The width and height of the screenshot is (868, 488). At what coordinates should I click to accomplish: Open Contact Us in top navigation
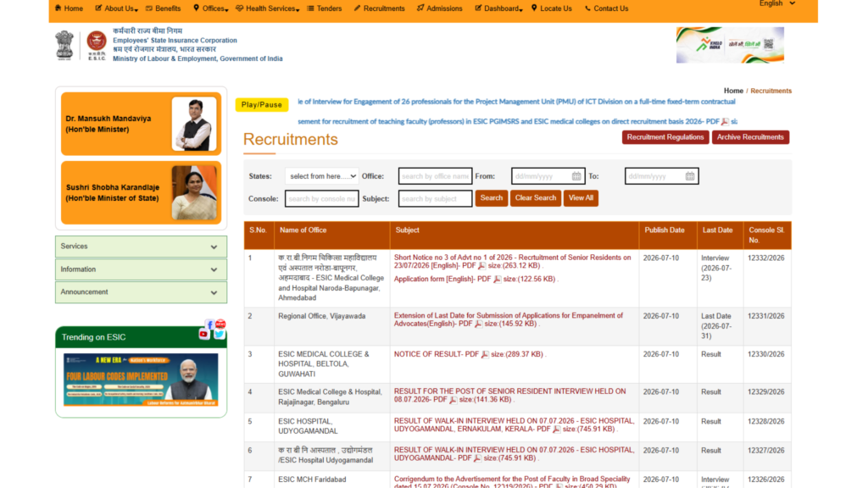(x=606, y=8)
